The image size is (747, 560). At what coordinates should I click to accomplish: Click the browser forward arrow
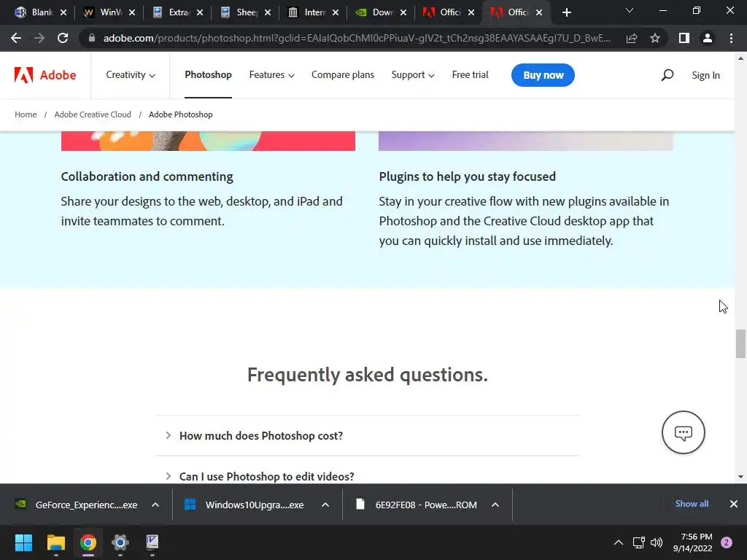pyautogui.click(x=39, y=38)
